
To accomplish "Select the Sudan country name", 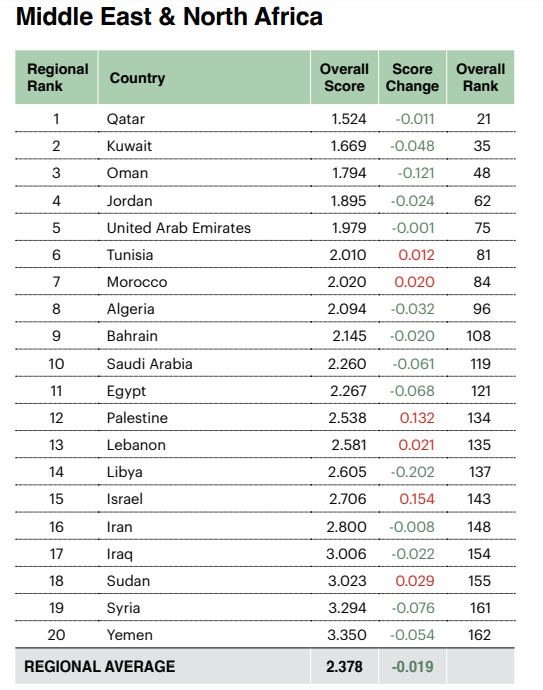I will click(x=128, y=581).
